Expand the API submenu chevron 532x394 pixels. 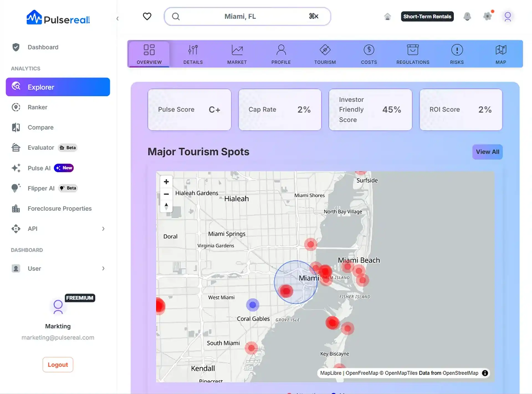point(103,229)
